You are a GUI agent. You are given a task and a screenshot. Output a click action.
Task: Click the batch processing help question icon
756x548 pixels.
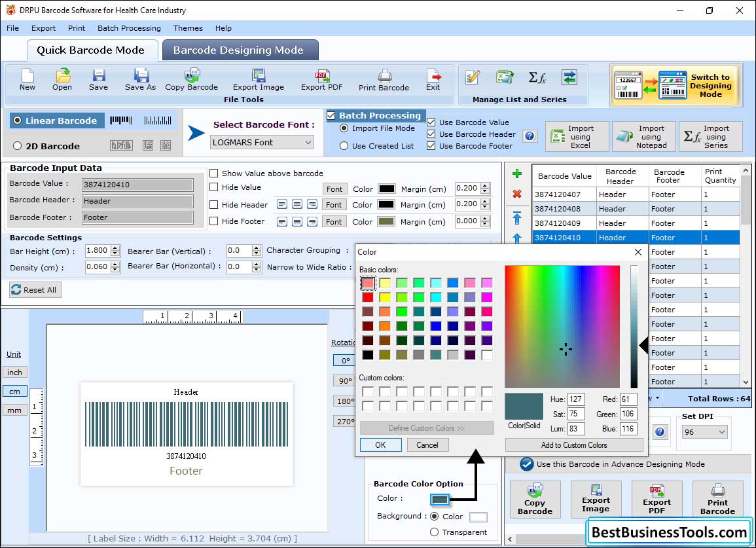pyautogui.click(x=530, y=136)
